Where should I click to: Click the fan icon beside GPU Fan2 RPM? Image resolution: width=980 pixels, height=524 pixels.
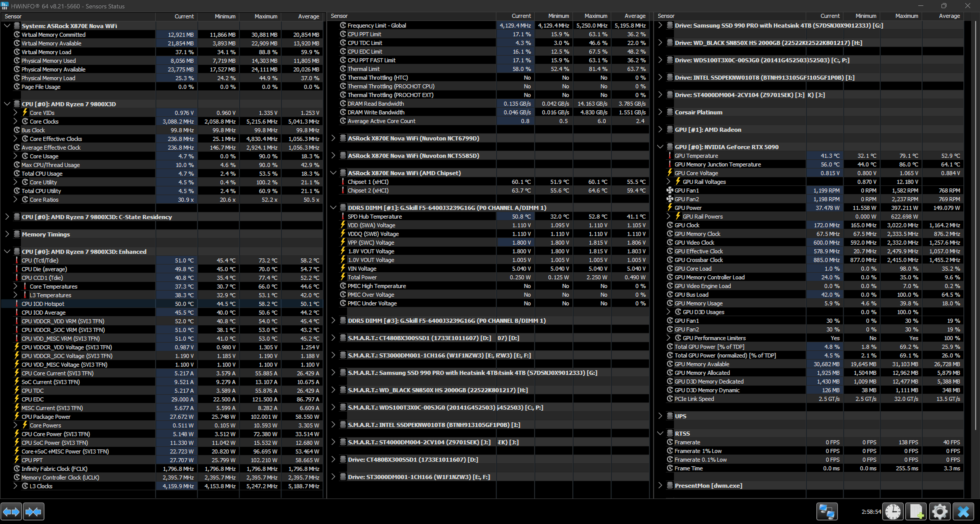[670, 199]
